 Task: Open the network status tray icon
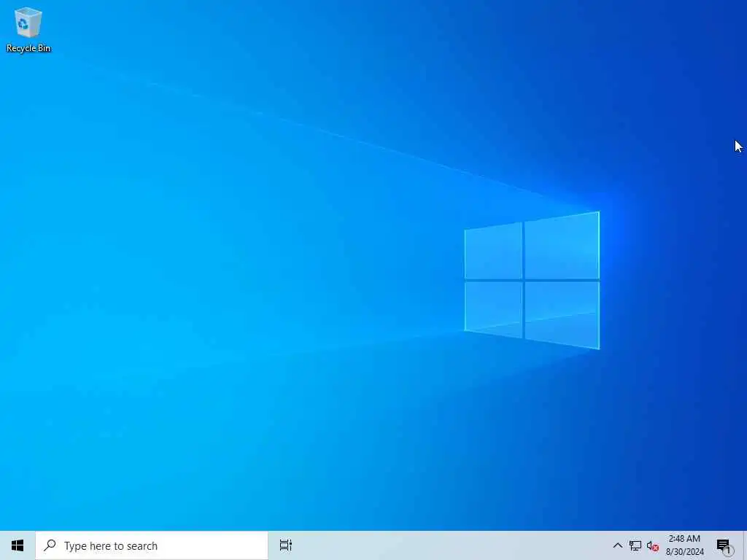pos(635,545)
